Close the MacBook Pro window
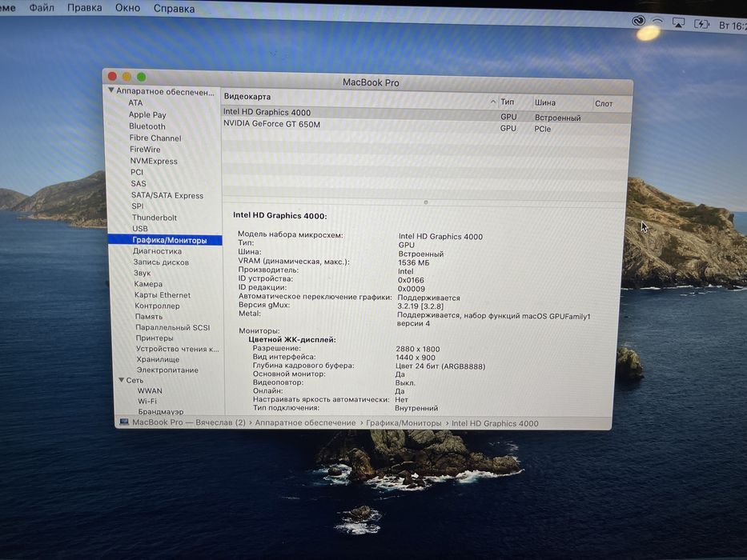This screenshot has height=560, width=747. tap(112, 76)
